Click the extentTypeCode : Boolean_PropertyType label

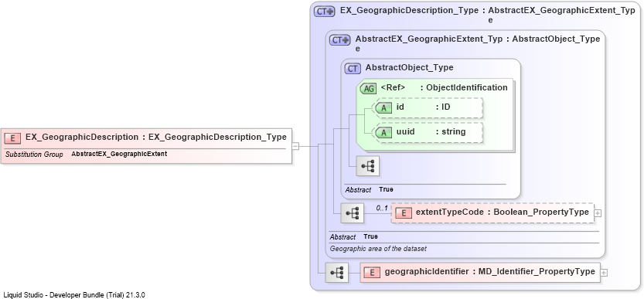click(x=503, y=212)
